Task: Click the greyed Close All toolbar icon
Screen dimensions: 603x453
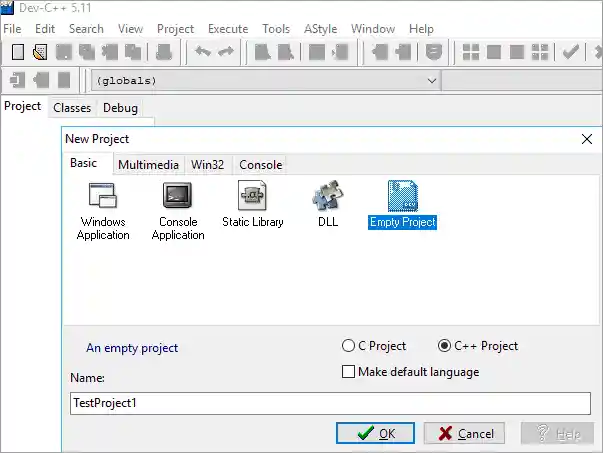Action: [x=133, y=52]
